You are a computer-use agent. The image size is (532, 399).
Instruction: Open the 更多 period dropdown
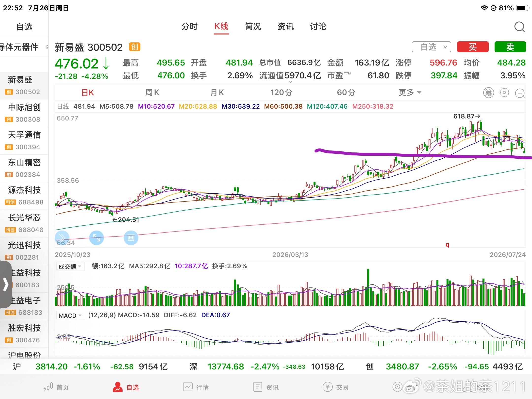pyautogui.click(x=410, y=93)
